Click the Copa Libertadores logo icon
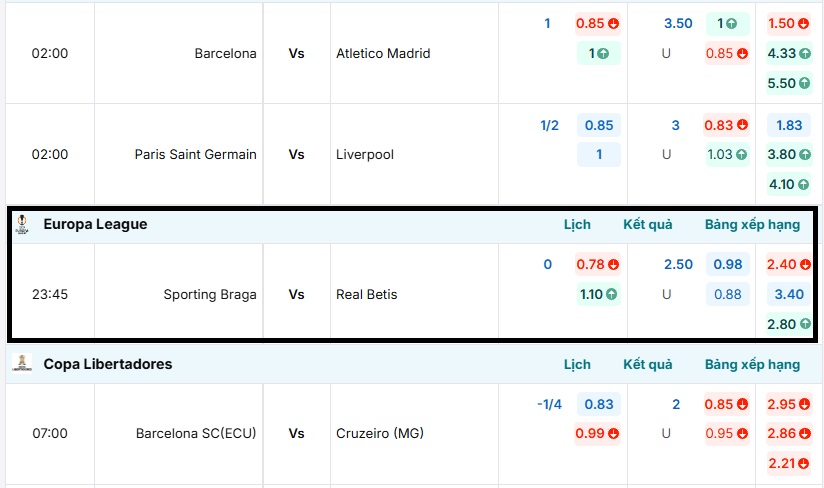This screenshot has width=824, height=488. [22, 364]
